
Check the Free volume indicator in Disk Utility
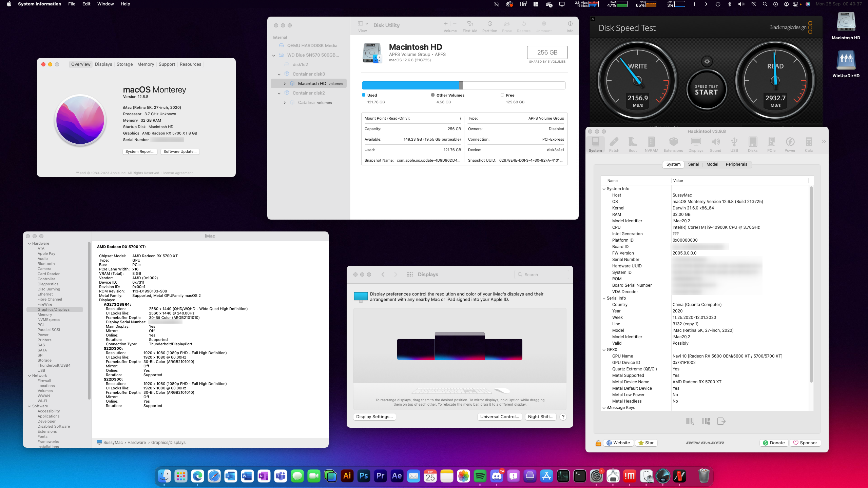click(502, 95)
